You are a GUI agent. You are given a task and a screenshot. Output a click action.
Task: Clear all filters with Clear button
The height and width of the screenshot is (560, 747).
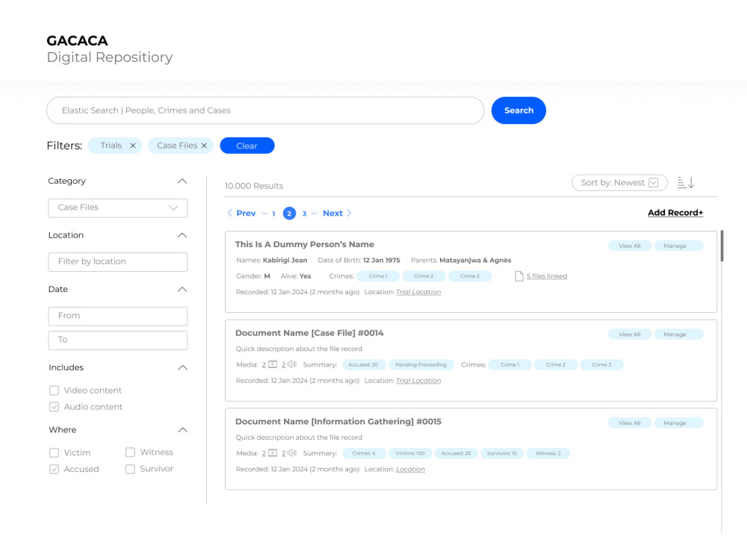(247, 146)
